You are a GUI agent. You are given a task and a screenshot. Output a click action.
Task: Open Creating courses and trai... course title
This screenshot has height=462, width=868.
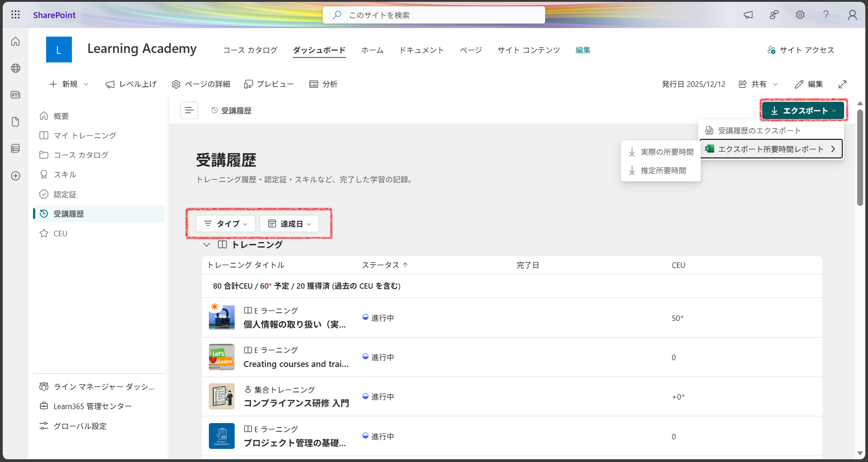click(296, 364)
